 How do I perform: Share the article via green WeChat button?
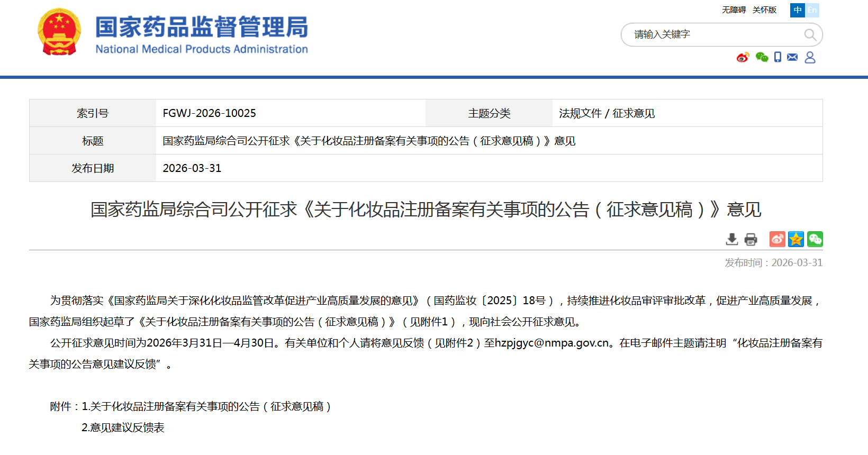(x=815, y=239)
